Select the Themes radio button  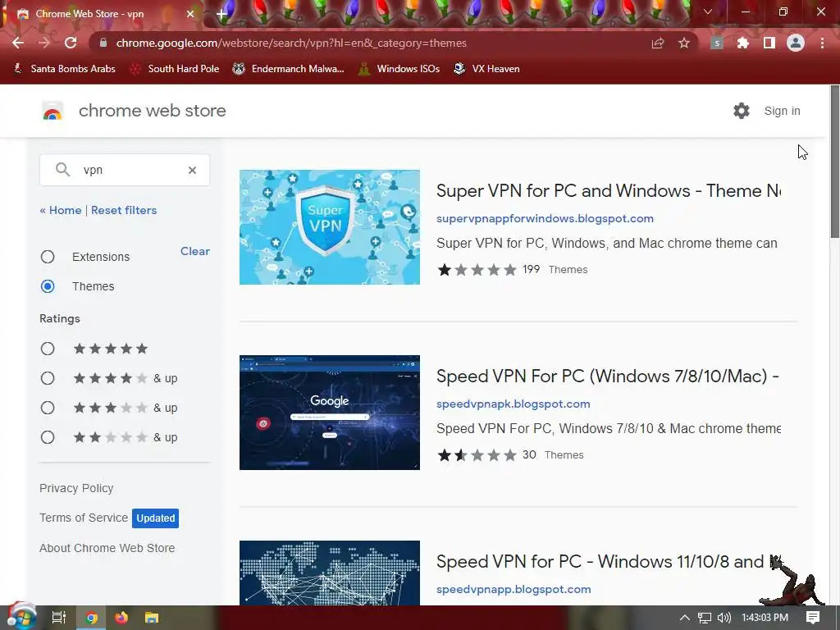(x=48, y=286)
